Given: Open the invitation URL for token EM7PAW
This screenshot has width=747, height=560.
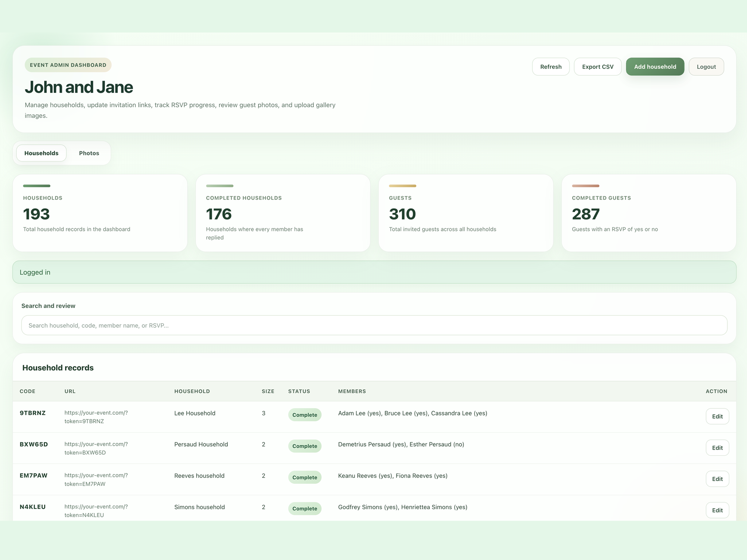Looking at the screenshot, I should pyautogui.click(x=96, y=479).
